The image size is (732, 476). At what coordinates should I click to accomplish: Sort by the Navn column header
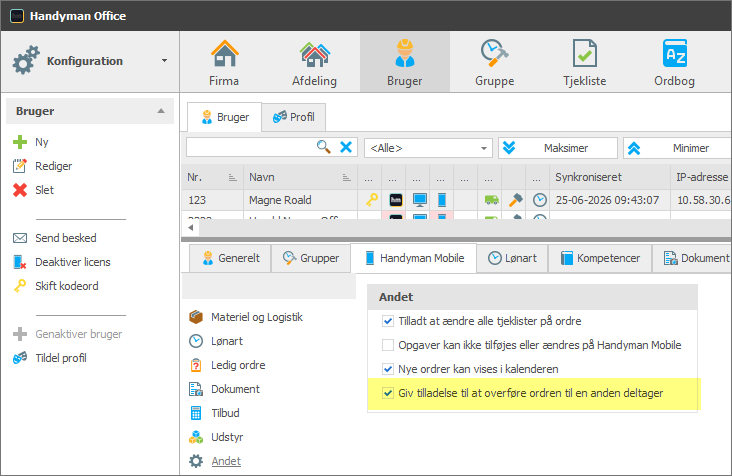coord(300,177)
